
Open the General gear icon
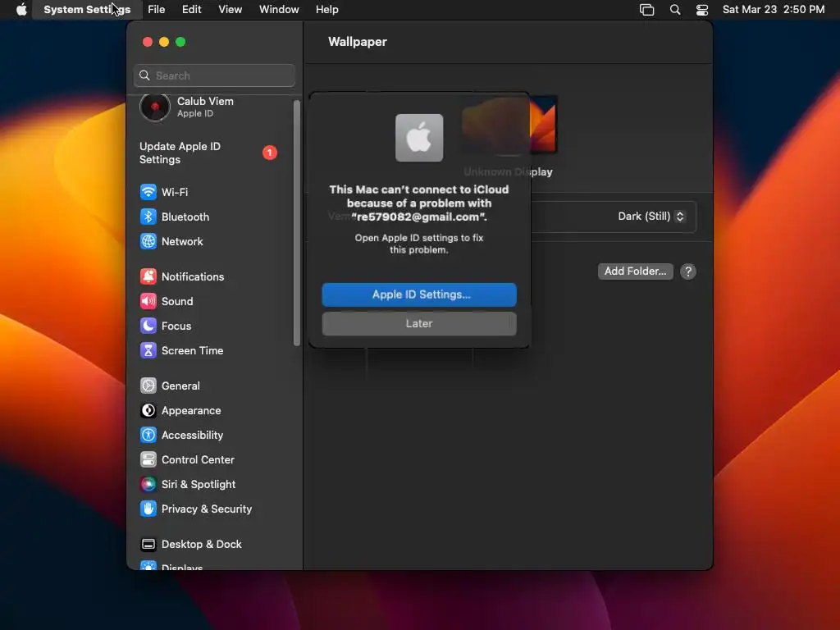(148, 386)
